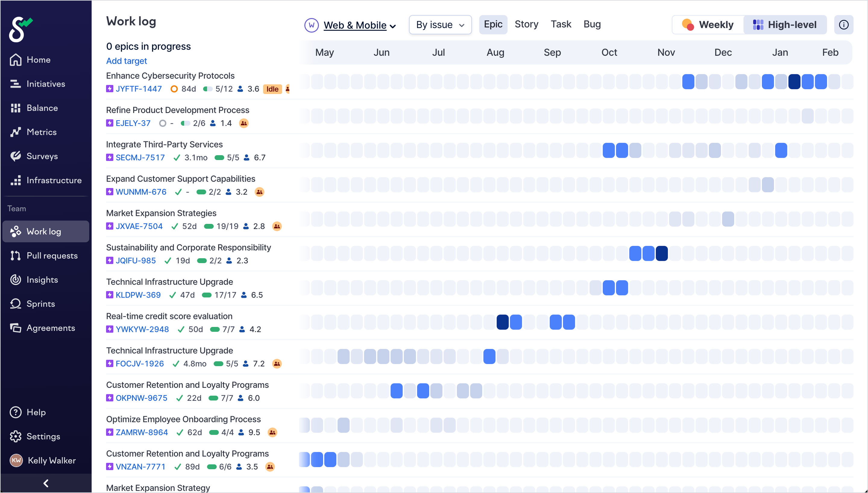Screen dimensions: 868x493
Task: Open issue link JYFTF-1447
Action: (x=138, y=89)
